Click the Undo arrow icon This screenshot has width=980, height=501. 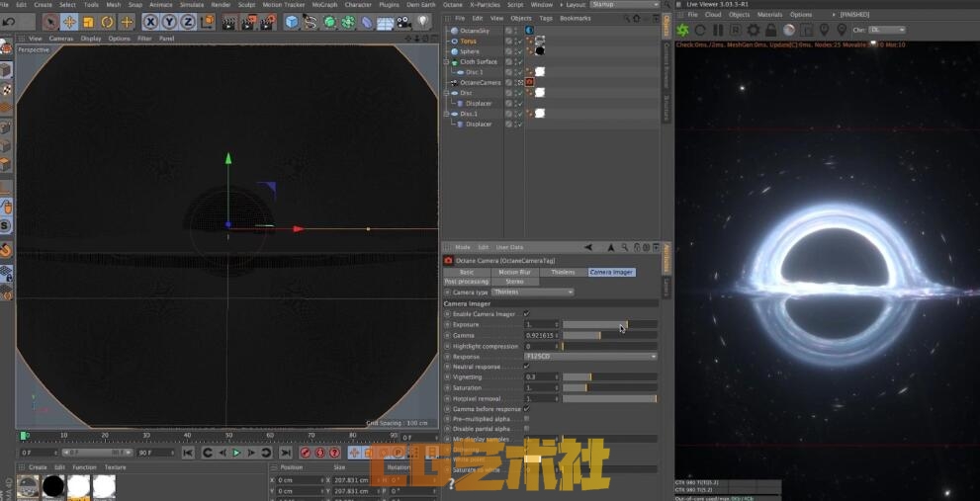pyautogui.click(x=9, y=23)
